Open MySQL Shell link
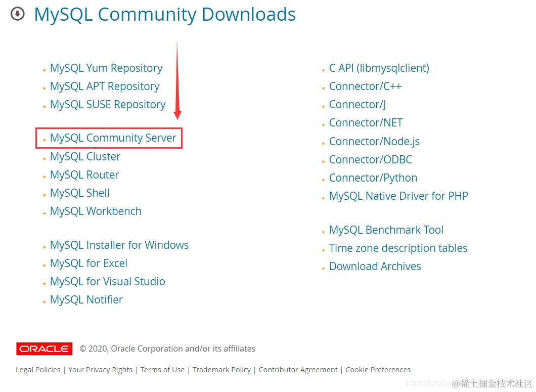Image resolution: width=536 pixels, height=392 pixels. pyautogui.click(x=80, y=193)
